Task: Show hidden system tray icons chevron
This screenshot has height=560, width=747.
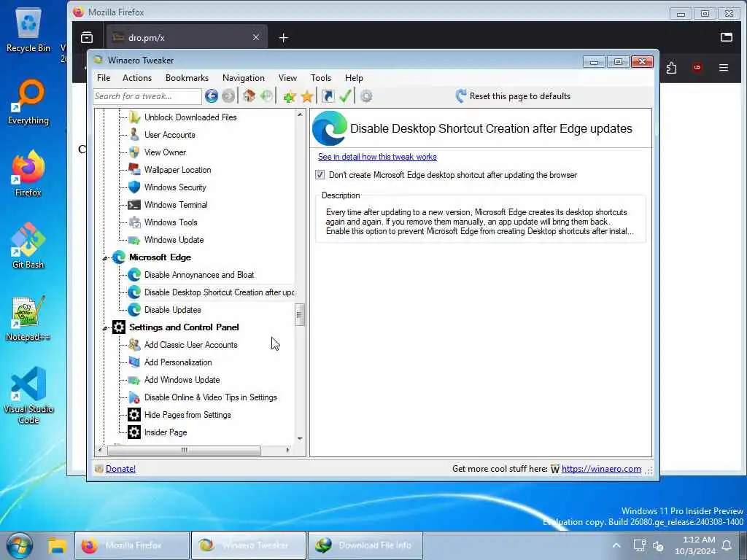Action: 616,545
